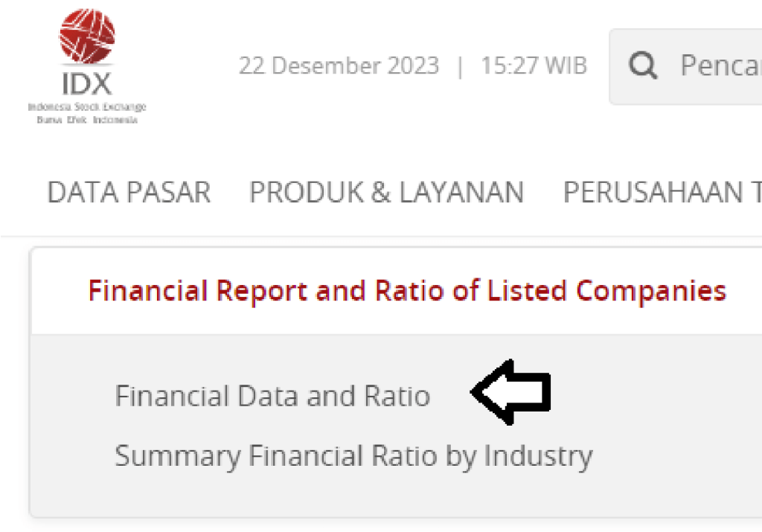Click the bold IDX lettering under the globe

pyautogui.click(x=87, y=83)
